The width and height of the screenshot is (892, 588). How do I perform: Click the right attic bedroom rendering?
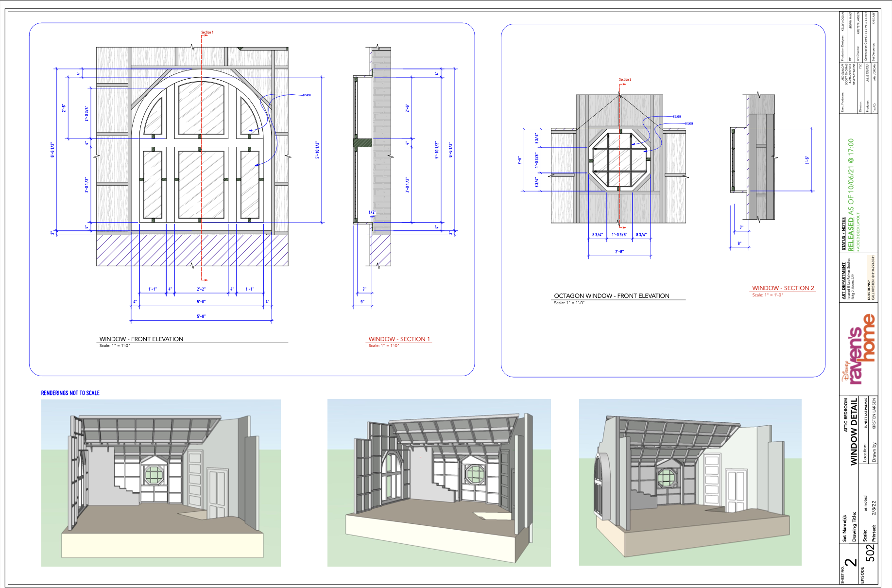point(690,482)
